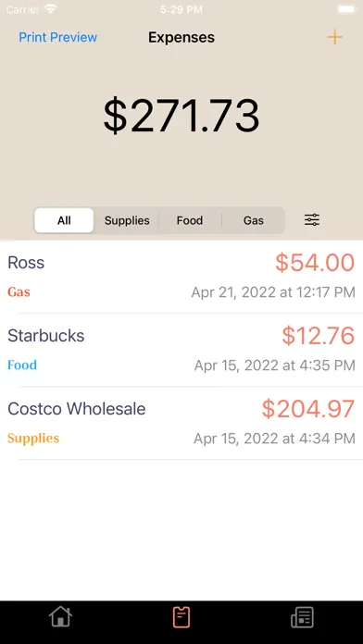Image resolution: width=363 pixels, height=644 pixels.
Task: Open the reports newspaper tab icon
Action: tap(302, 618)
